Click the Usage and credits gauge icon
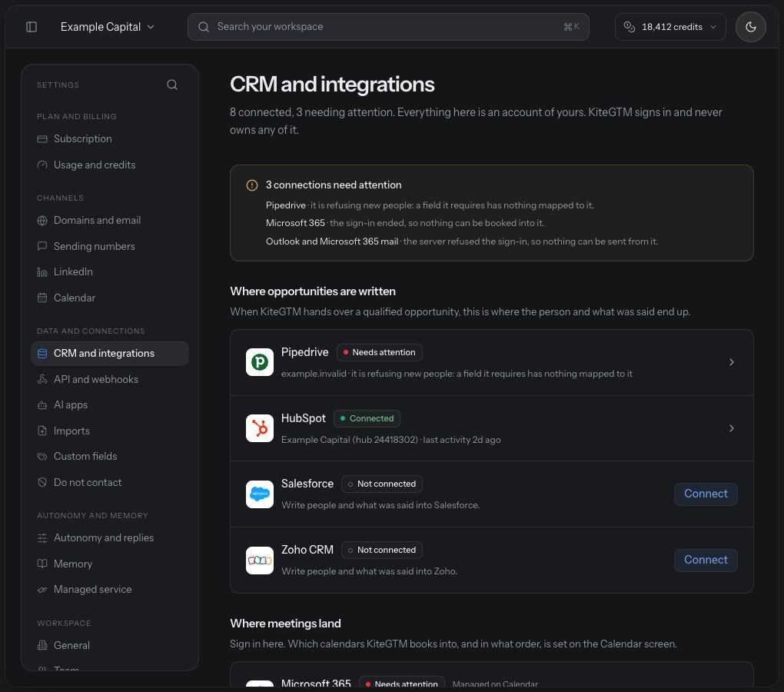784x692 pixels. point(42,165)
